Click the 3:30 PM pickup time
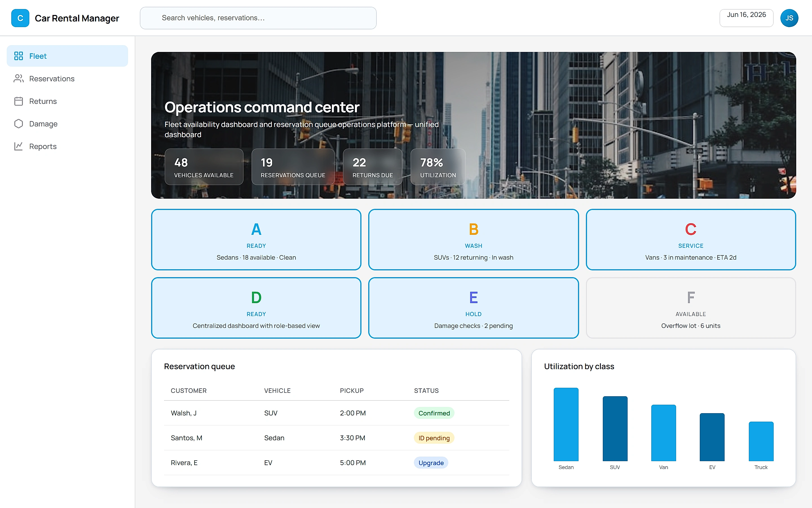The height and width of the screenshot is (508, 812). point(352,438)
